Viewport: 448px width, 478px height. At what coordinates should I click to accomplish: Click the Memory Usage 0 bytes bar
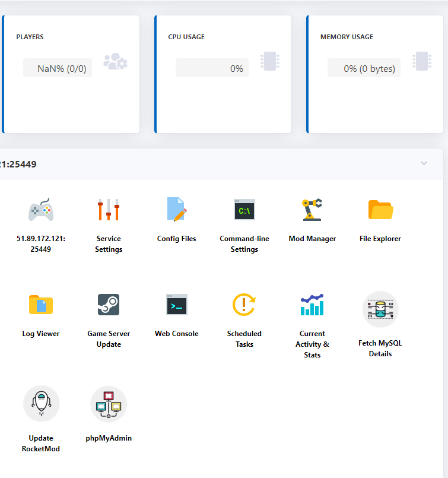coord(364,68)
